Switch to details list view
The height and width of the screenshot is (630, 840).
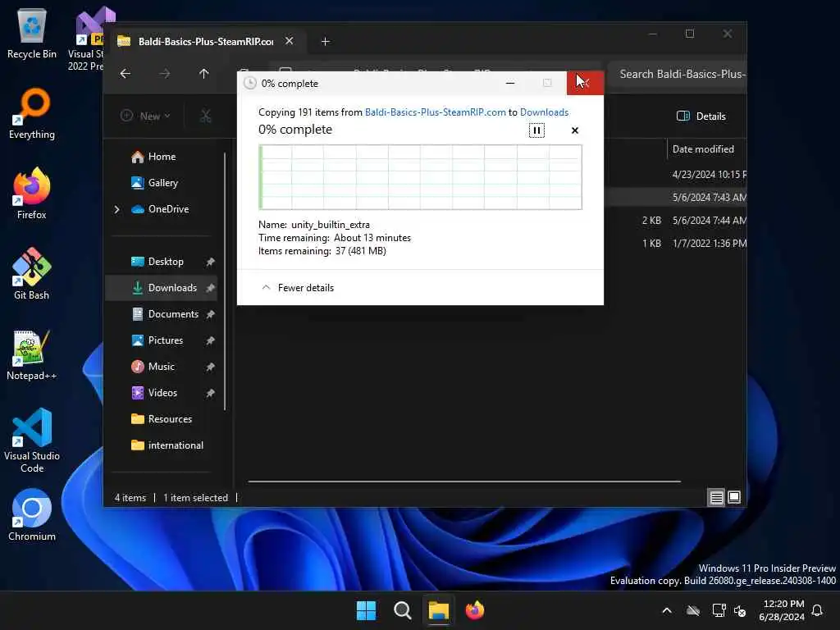tap(716, 498)
